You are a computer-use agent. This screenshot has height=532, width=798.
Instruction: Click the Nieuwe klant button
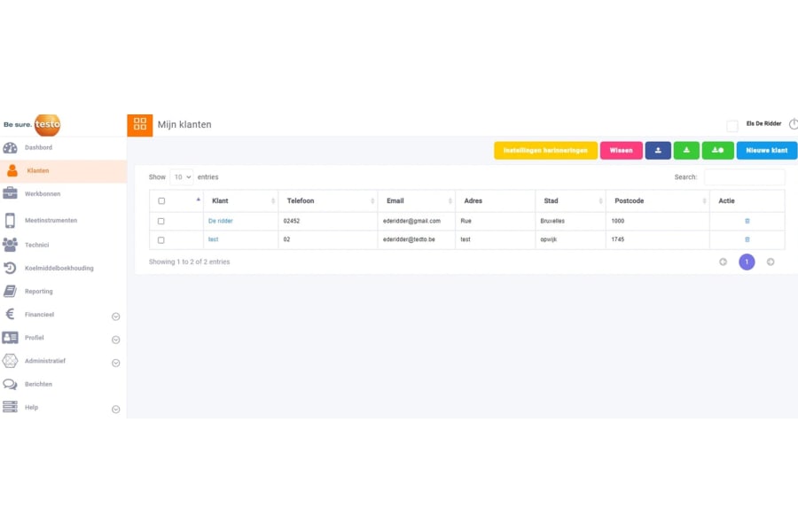pyautogui.click(x=766, y=151)
